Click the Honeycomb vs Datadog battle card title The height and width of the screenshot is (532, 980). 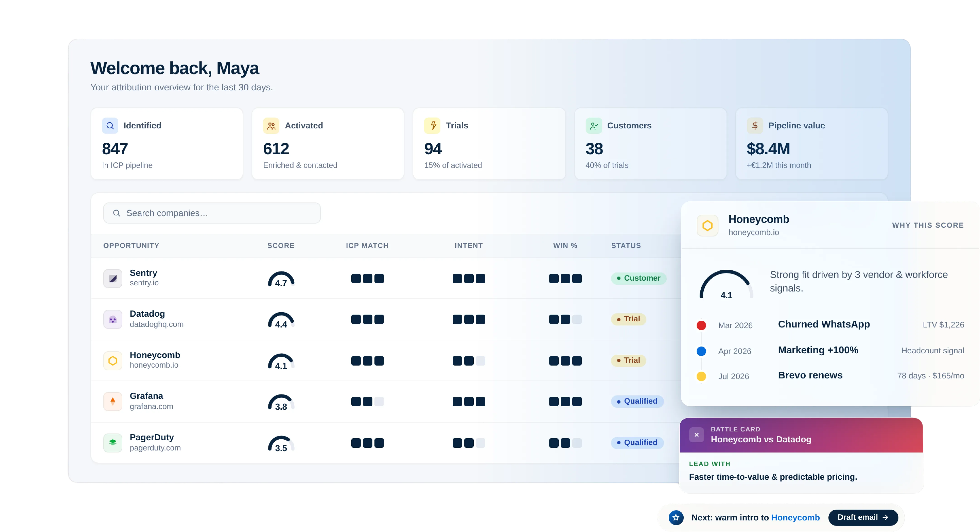761,440
